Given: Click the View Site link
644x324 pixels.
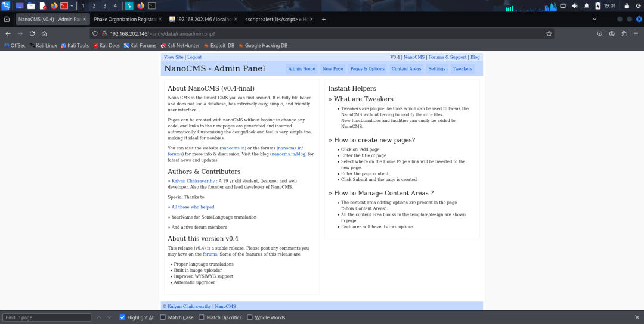Looking at the screenshot, I should 174,57.
